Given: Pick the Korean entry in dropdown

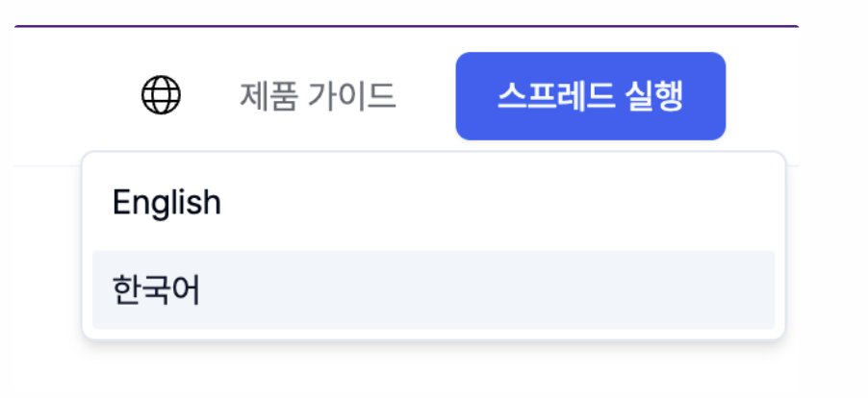Looking at the screenshot, I should (x=433, y=289).
